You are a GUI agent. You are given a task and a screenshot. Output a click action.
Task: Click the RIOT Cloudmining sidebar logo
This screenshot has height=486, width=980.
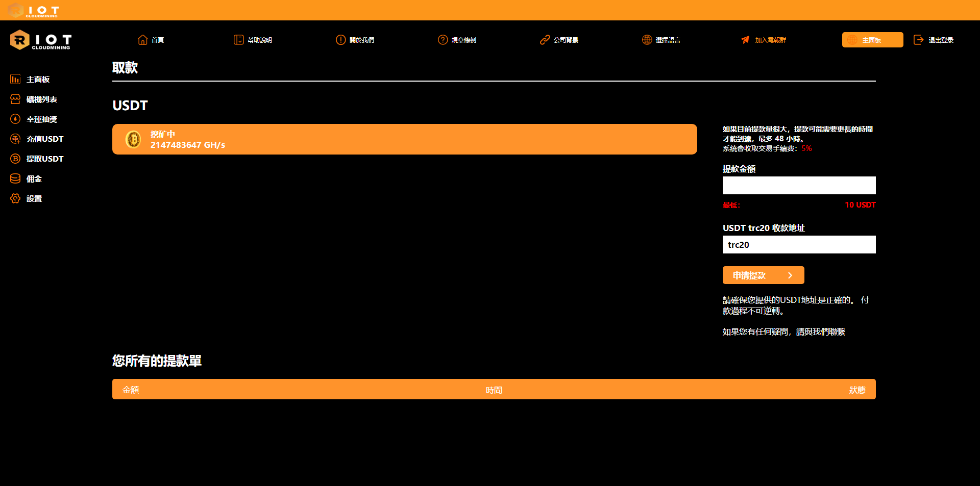41,40
